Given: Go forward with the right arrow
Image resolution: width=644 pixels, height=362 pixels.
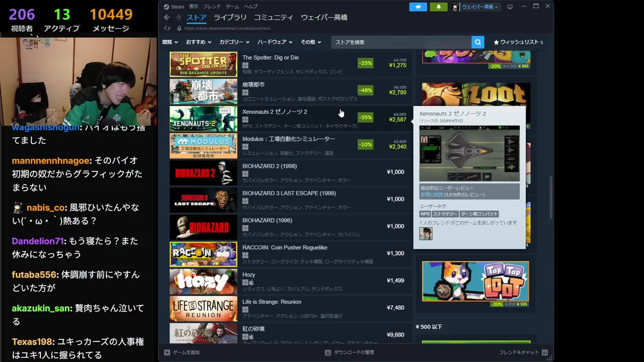Looking at the screenshot, I should [x=178, y=18].
